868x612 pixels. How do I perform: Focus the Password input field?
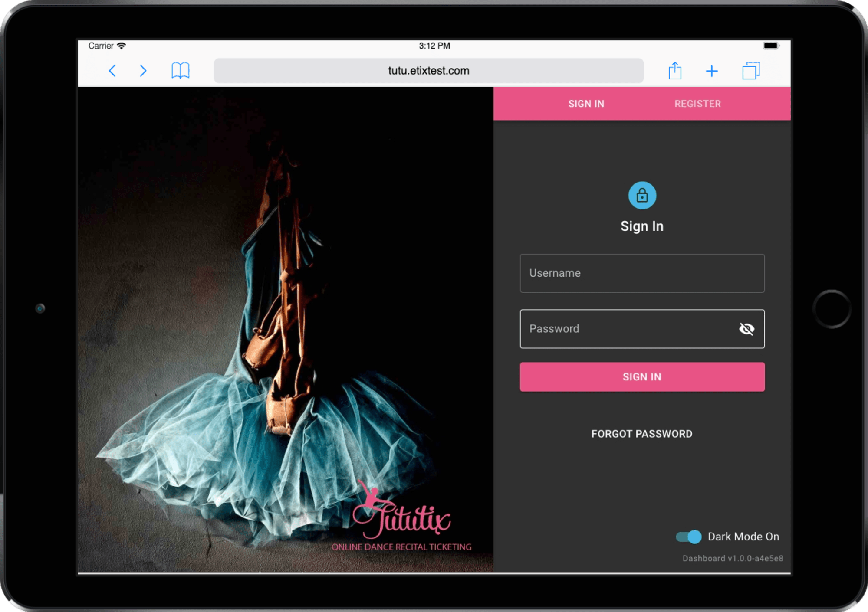642,329
